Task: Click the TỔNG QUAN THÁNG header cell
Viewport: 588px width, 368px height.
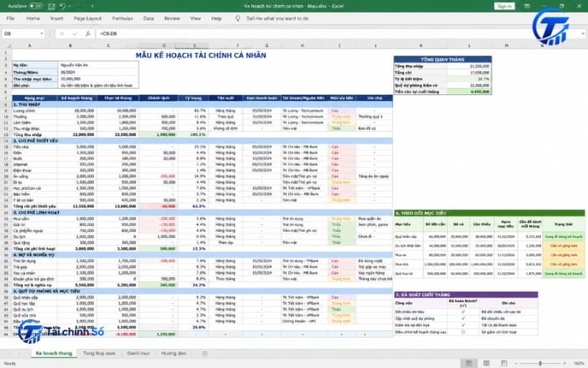Action: 443,60
